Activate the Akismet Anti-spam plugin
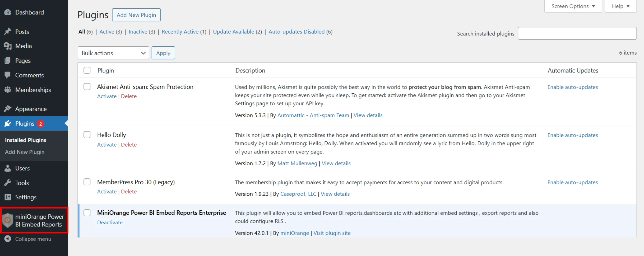The width and height of the screenshot is (644, 256). click(x=107, y=96)
